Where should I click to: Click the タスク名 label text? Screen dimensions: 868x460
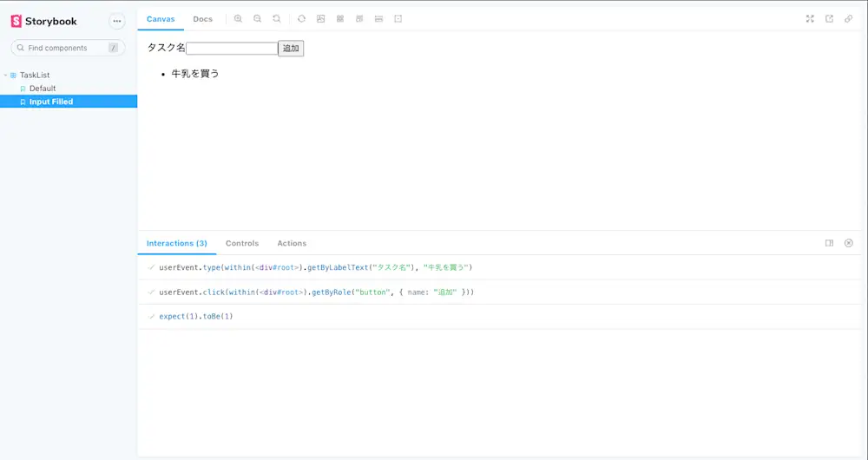(x=166, y=48)
